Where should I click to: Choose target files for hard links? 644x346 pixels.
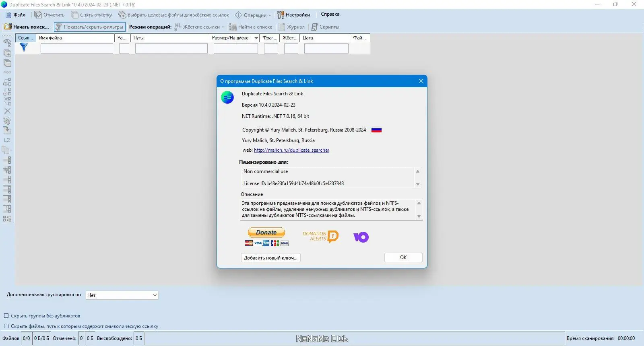coord(173,15)
